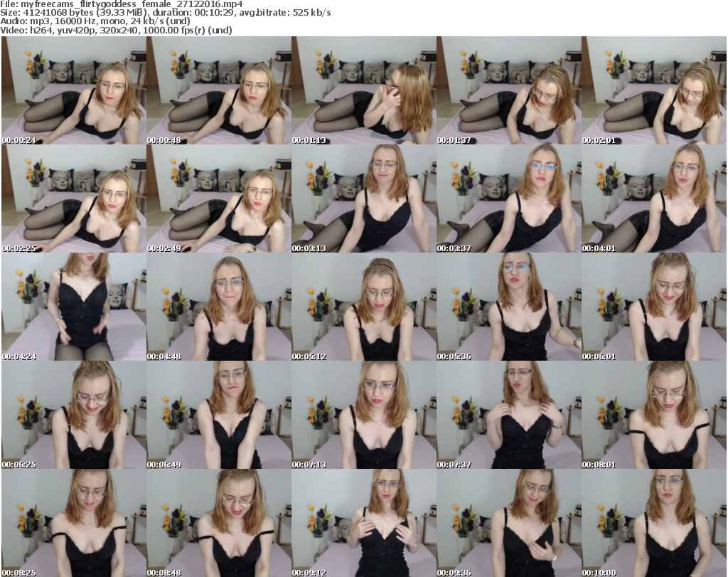
Task: Select the frame at 00:00:48
Action: coord(218,90)
